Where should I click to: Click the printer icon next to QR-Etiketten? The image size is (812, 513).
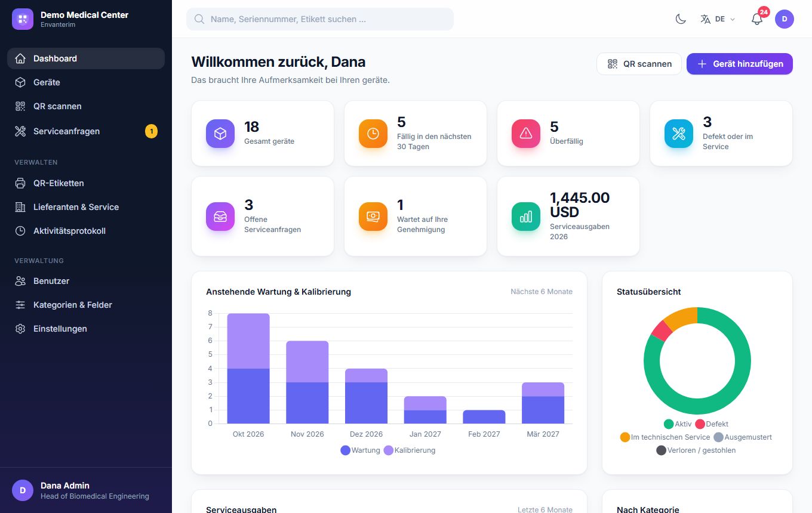20,183
